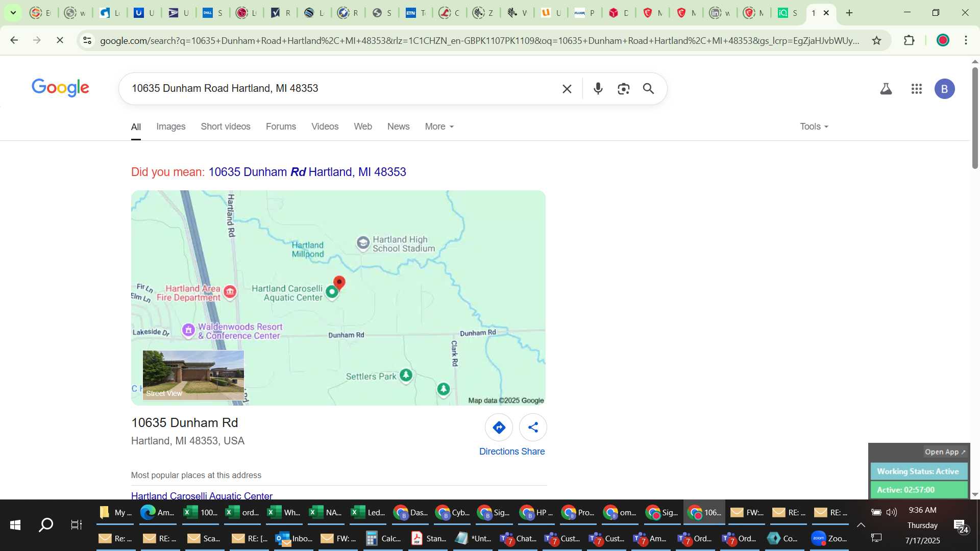Click the browser address bar URL

point(479,40)
